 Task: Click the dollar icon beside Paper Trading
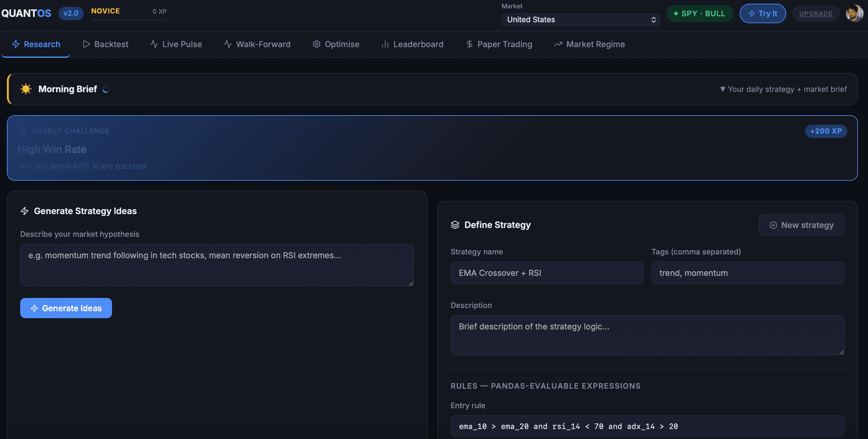pos(469,44)
